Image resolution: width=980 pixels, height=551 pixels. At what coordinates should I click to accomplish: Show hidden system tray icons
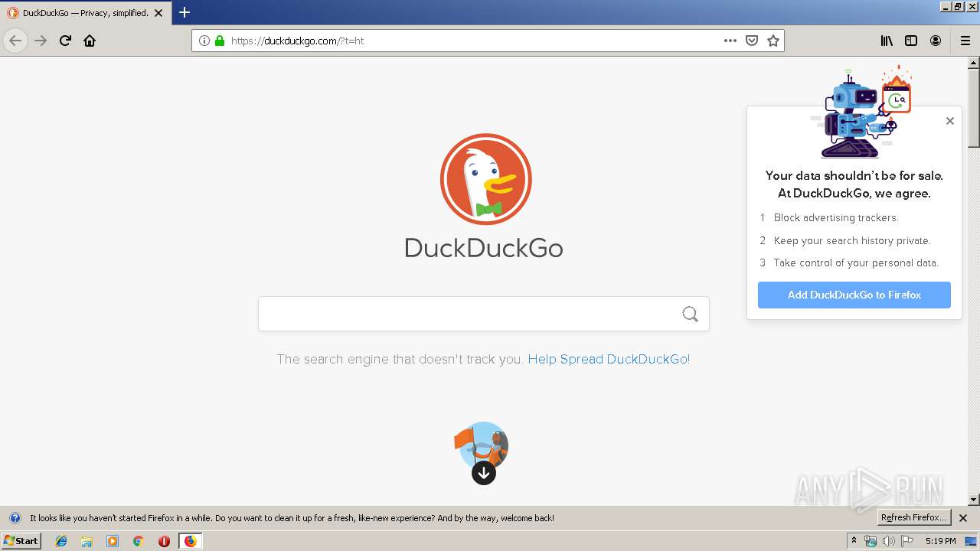[854, 541]
